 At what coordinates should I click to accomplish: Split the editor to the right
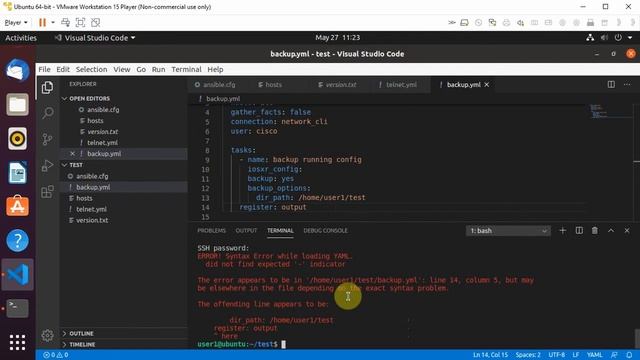611,84
